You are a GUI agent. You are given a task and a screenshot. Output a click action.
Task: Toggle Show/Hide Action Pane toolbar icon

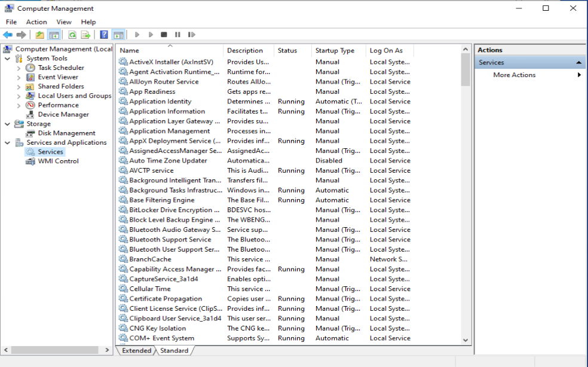point(118,35)
